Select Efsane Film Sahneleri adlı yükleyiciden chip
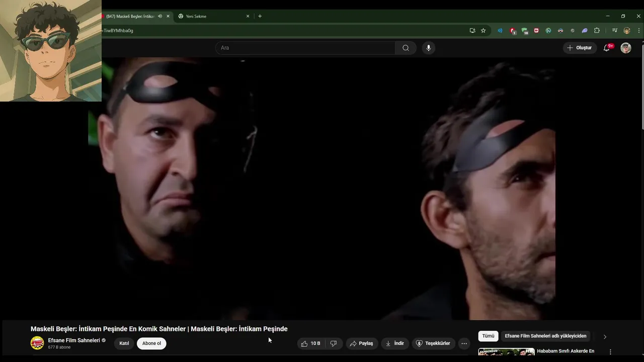This screenshot has height=362, width=644. click(x=545, y=336)
